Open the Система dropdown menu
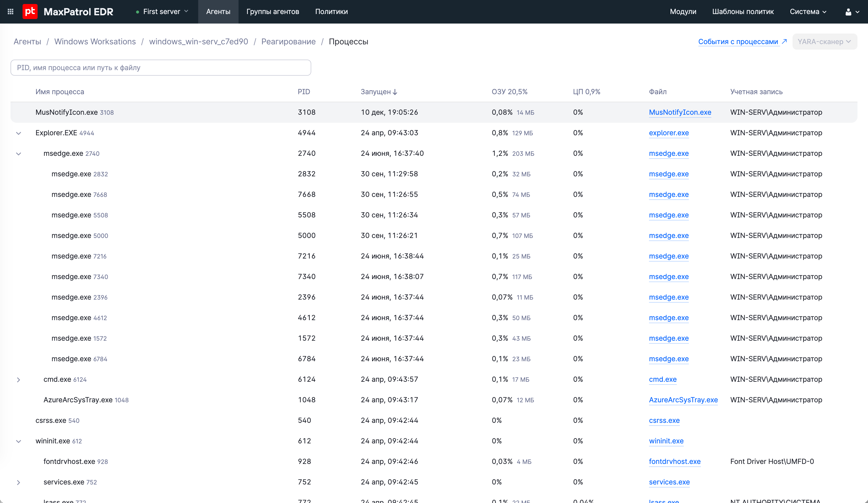The width and height of the screenshot is (868, 503). (x=808, y=12)
